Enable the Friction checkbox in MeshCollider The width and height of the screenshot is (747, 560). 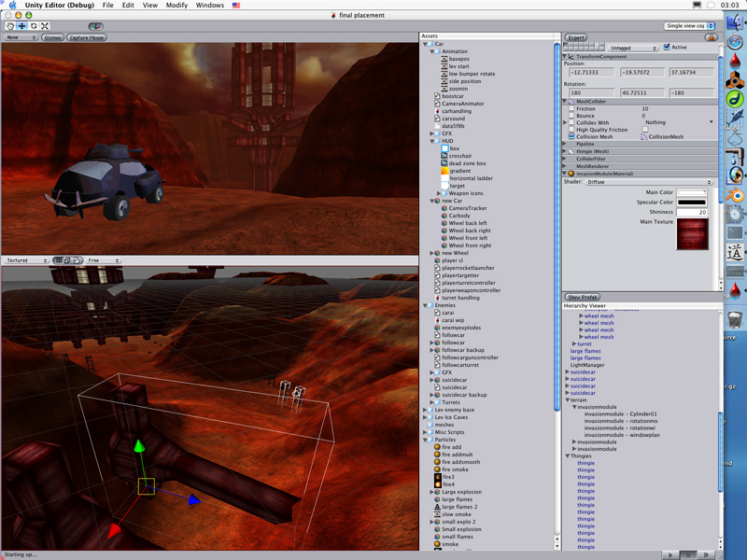pos(571,109)
